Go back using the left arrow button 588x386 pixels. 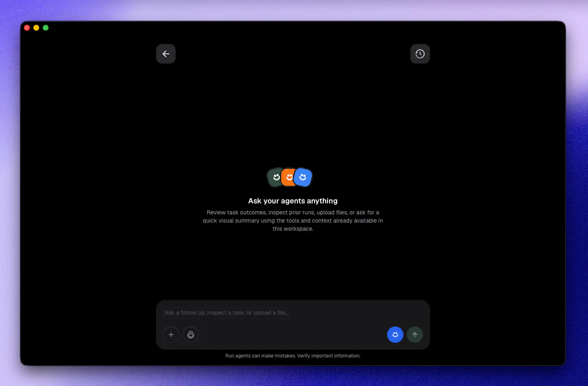click(x=166, y=54)
